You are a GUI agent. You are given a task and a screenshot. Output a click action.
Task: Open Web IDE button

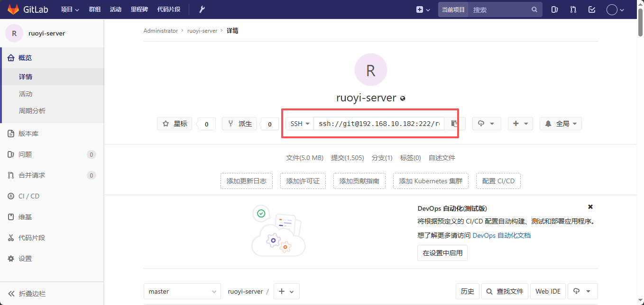click(x=548, y=291)
